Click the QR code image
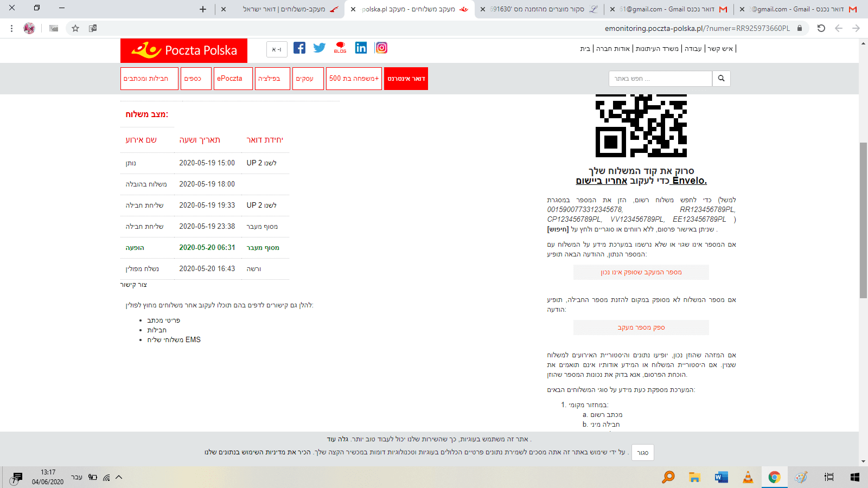Image resolution: width=868 pixels, height=488 pixels. (641, 126)
